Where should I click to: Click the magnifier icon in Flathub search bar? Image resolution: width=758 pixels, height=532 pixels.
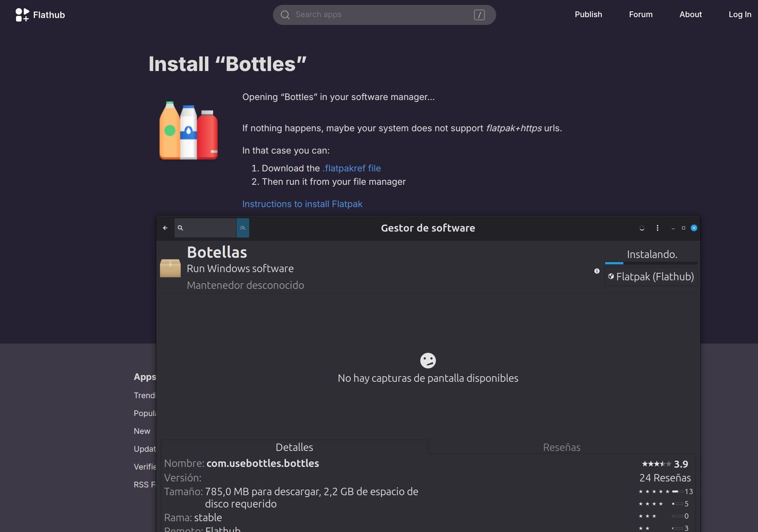(285, 15)
